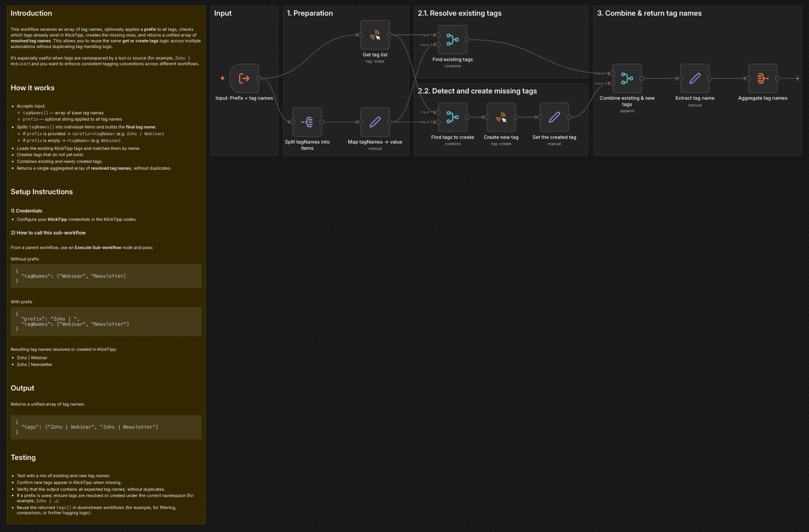
Task: Click the '2.1. Resolve existing tags' sticky title
Action: (460, 14)
